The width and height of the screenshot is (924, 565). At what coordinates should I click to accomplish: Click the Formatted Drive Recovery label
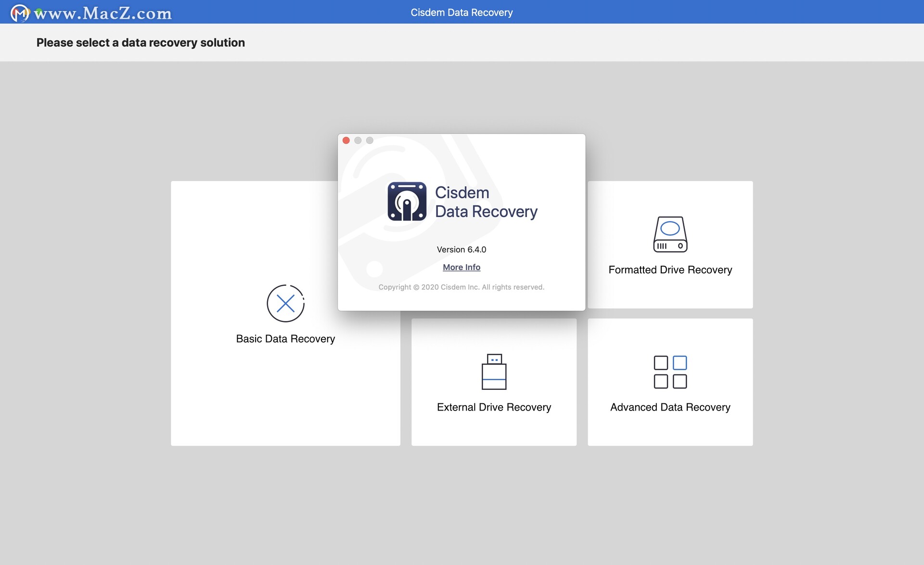point(670,270)
